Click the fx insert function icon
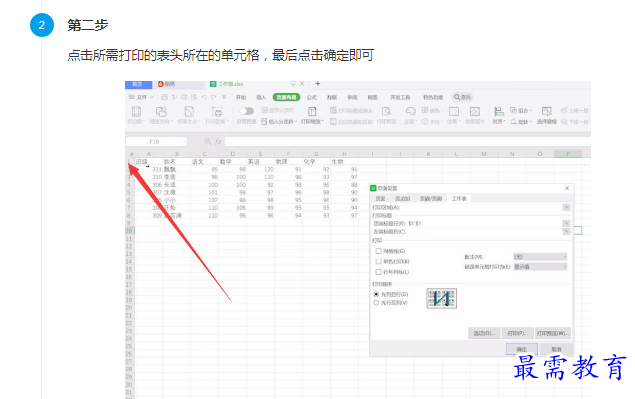The width and height of the screenshot is (635, 399). (x=218, y=141)
